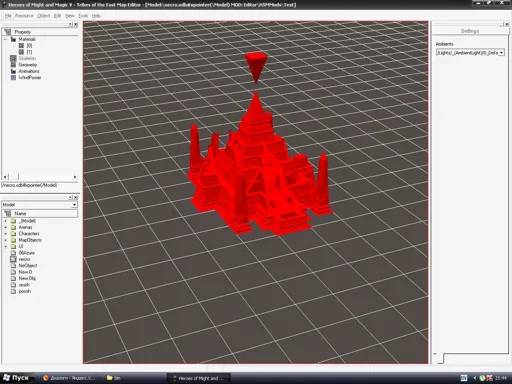Open the Resource menu
The image size is (512, 384).
(x=24, y=16)
